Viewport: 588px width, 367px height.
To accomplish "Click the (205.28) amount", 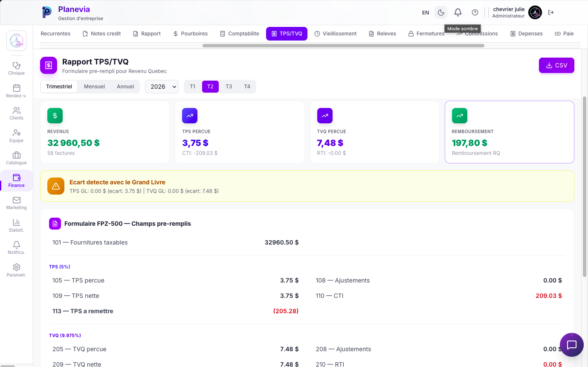I will 286,311.
